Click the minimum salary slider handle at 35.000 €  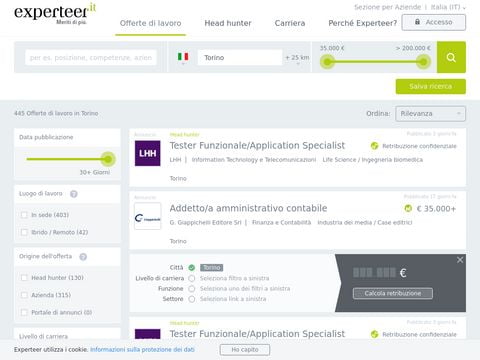328,62
